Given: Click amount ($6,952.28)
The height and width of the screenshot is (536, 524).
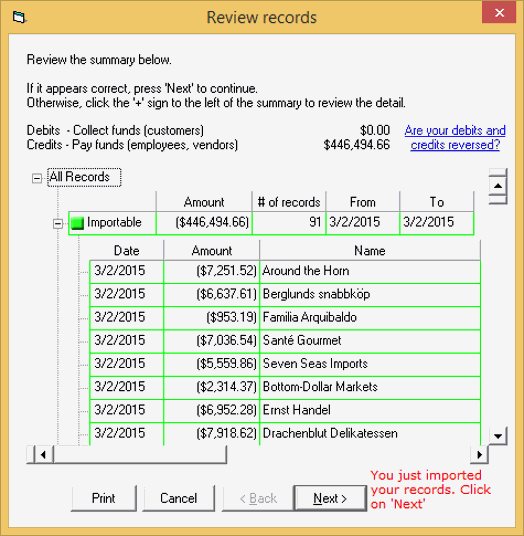Looking at the screenshot, I should coord(212,411).
